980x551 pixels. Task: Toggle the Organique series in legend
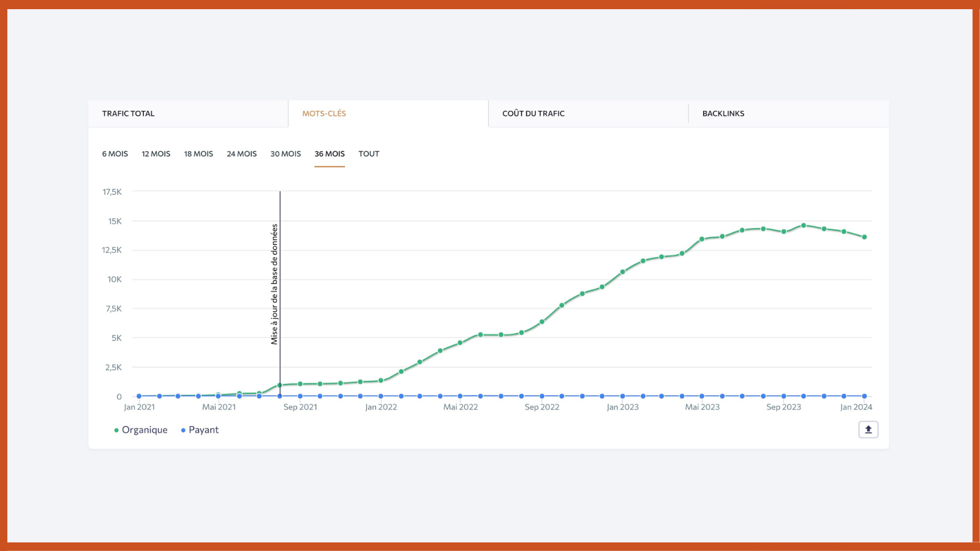click(x=141, y=430)
